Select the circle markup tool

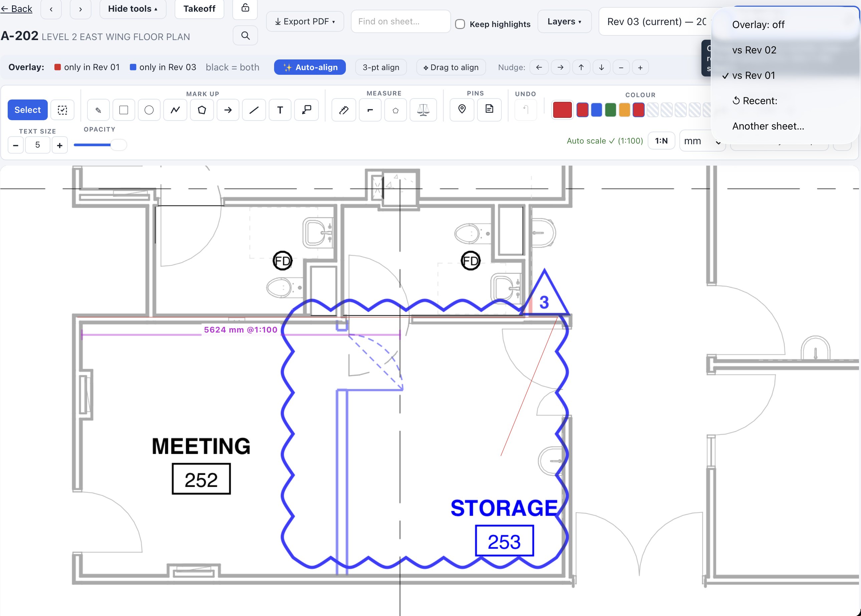[x=149, y=110]
